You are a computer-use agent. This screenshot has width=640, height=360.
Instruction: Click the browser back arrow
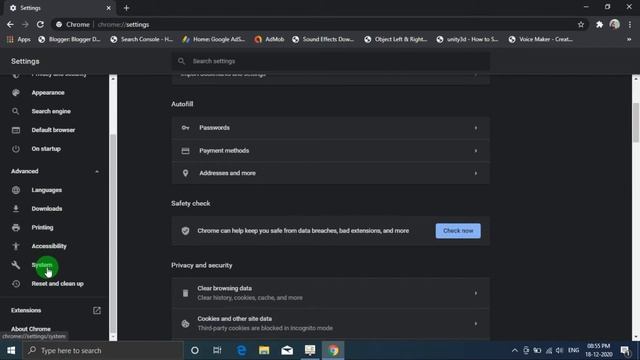(10, 24)
